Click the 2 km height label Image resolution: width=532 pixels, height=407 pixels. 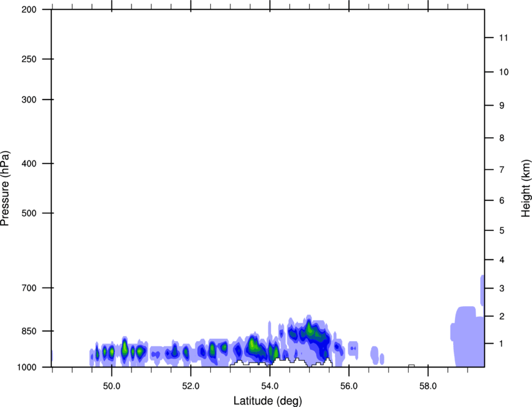(501, 316)
